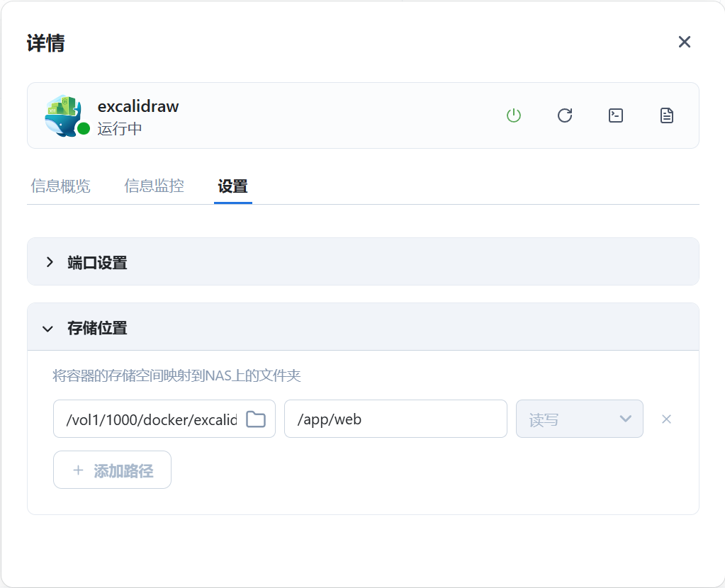Screen dimensions: 725x588
Task: Click the excalidraw container name
Action: point(137,107)
